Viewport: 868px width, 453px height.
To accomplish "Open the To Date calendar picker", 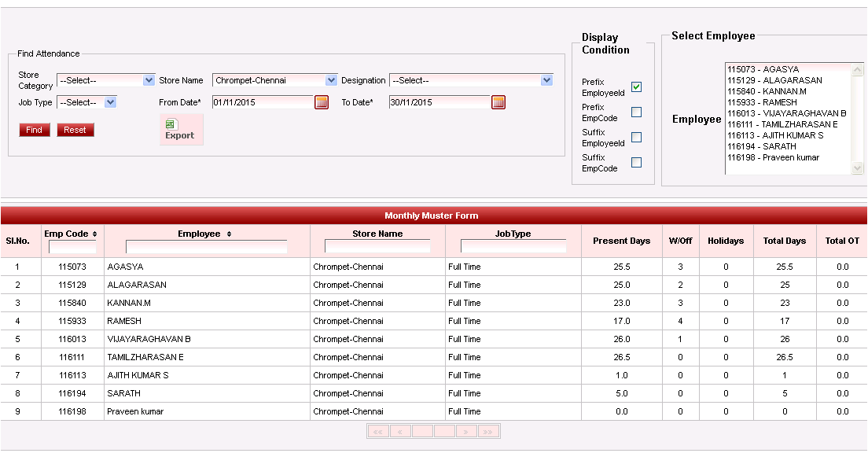I will pos(498,102).
